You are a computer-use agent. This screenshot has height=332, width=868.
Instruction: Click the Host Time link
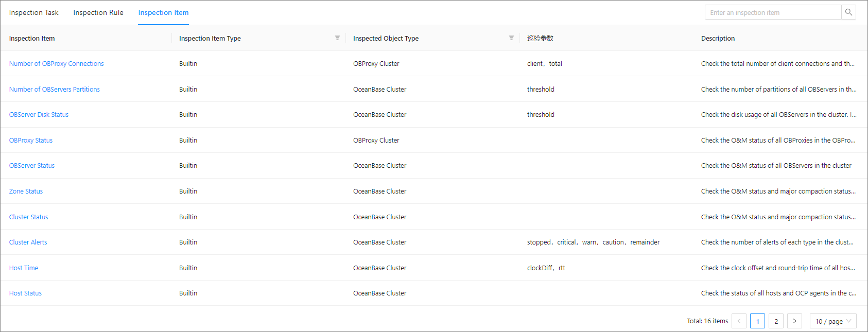tap(24, 268)
